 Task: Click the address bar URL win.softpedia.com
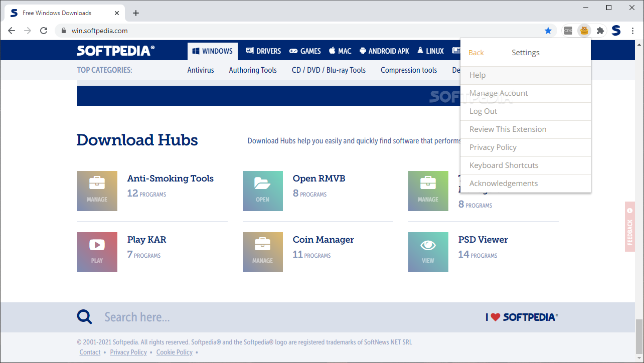click(x=100, y=31)
